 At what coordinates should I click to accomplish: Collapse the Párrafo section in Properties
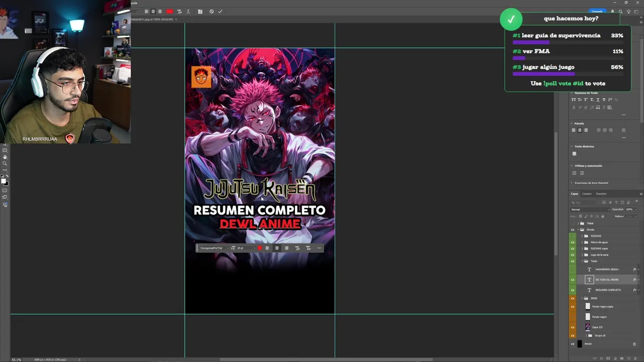[x=572, y=123]
